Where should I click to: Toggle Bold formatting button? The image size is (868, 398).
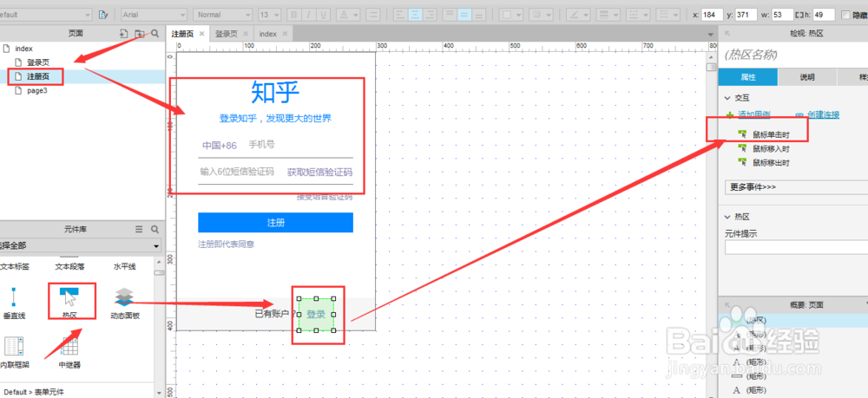294,15
